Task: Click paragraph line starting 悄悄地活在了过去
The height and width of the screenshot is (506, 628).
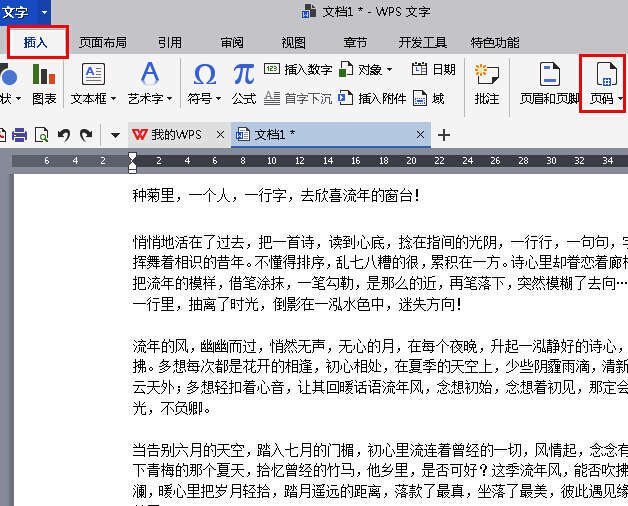Action: pos(380,242)
